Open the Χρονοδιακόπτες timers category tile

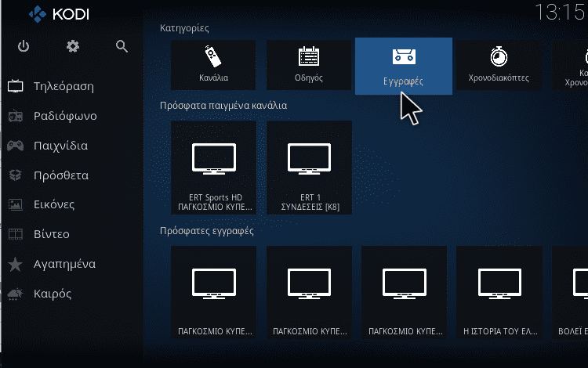(499, 65)
